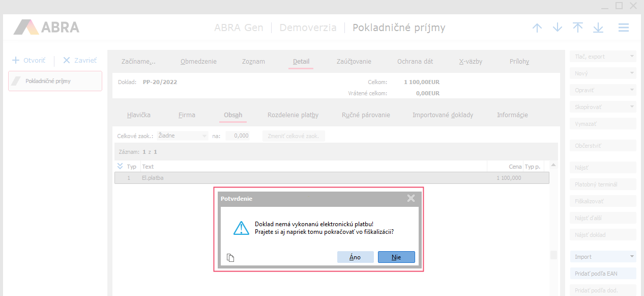Open the Celkové zaok. combo box
Image resolution: width=644 pixels, height=296 pixels.
coord(204,136)
